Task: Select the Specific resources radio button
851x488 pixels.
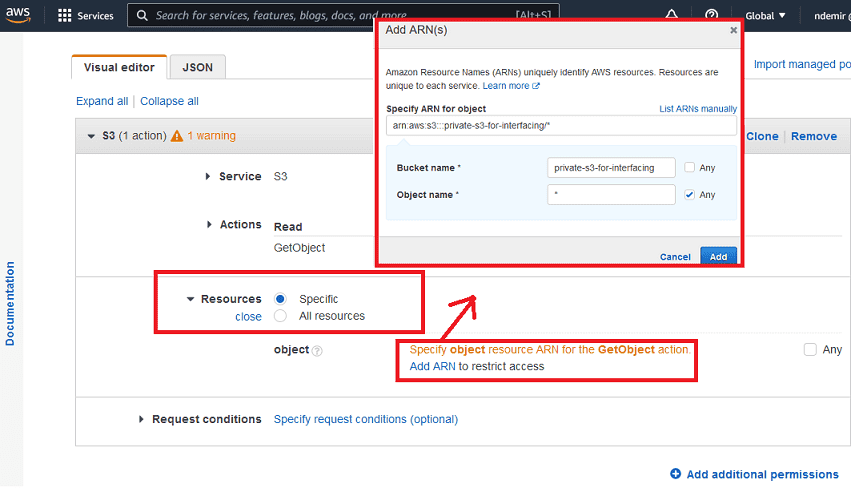Action: tap(280, 299)
